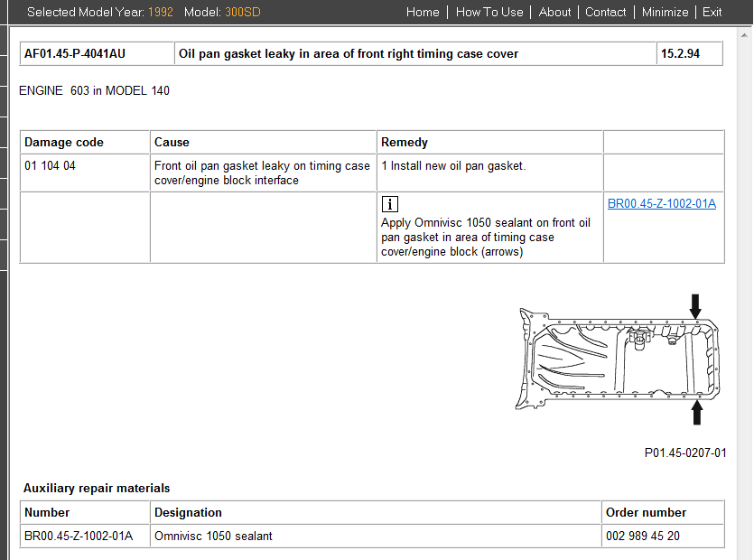The height and width of the screenshot is (560, 754).
Task: Open the How To Use guide
Action: tap(489, 12)
